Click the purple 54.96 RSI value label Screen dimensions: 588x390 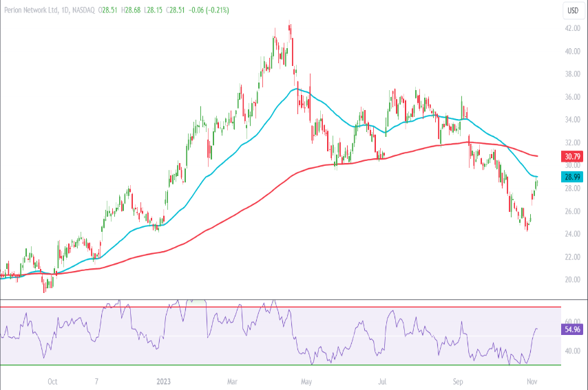pyautogui.click(x=572, y=329)
